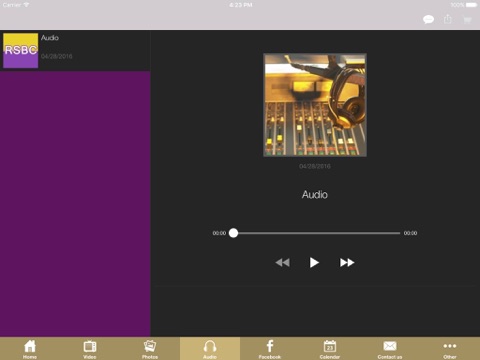Click the Wi-Fi icon in the status bar

tap(26, 5)
